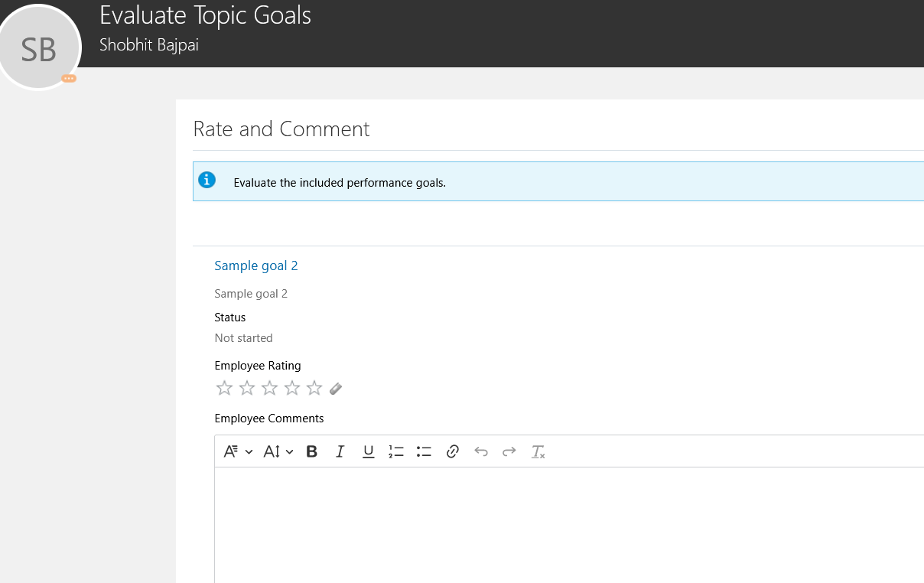Redo the last edit
This screenshot has height=583, width=924.
tap(509, 451)
